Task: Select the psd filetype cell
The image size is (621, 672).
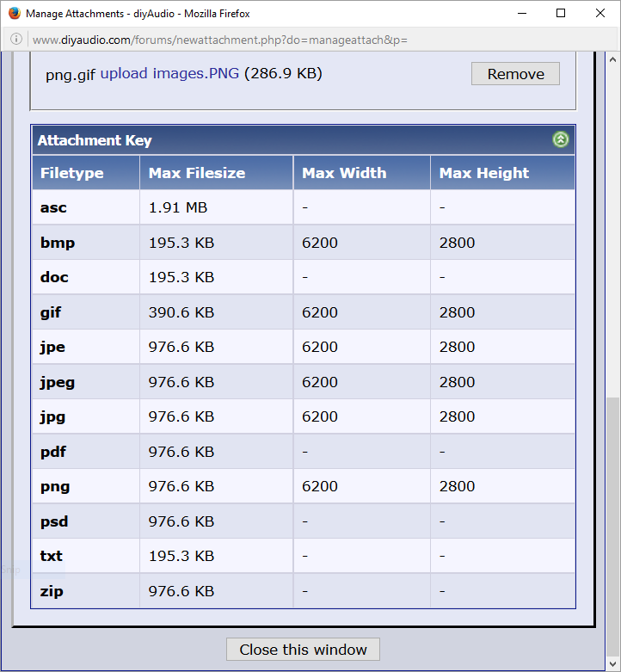Action: 86,521
